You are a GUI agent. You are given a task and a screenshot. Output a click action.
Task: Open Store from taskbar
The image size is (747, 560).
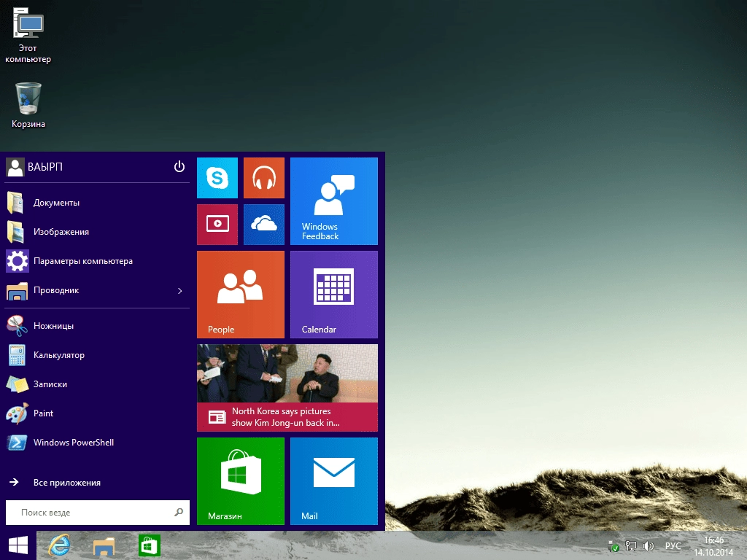pyautogui.click(x=149, y=545)
